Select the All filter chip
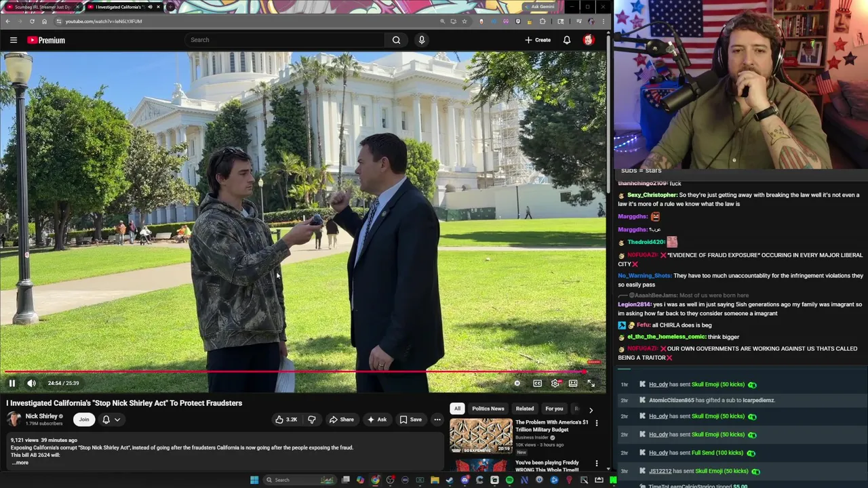This screenshot has height=488, width=868. 457,409
